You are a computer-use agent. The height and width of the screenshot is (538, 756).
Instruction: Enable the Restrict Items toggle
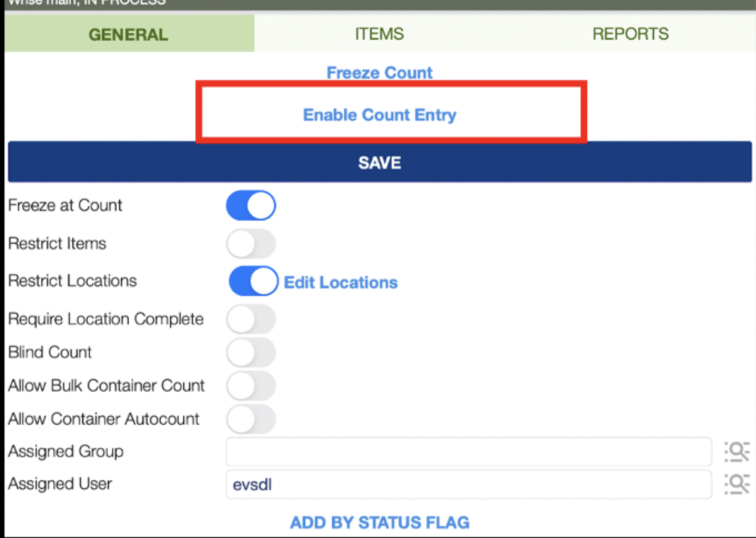[x=251, y=244]
